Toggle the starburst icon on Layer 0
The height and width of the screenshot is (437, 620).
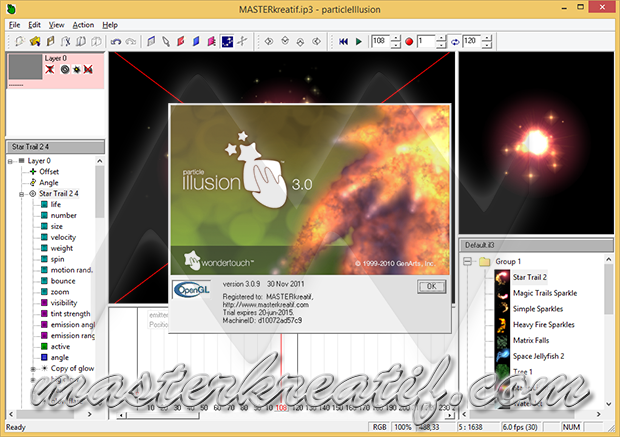(77, 70)
